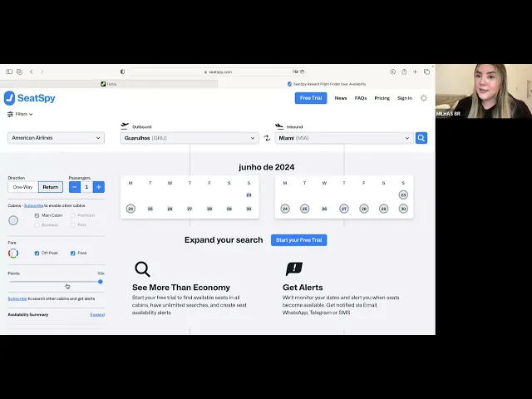Select the 27th on the outbound calendar

pos(190,209)
